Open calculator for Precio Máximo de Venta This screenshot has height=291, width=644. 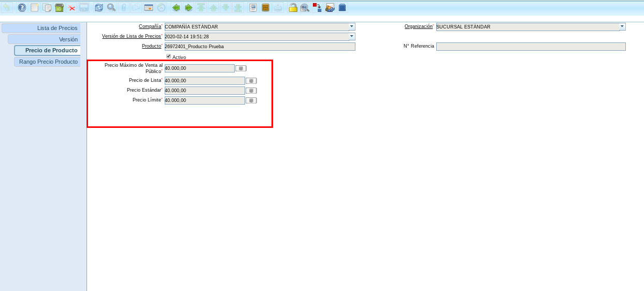(241, 68)
